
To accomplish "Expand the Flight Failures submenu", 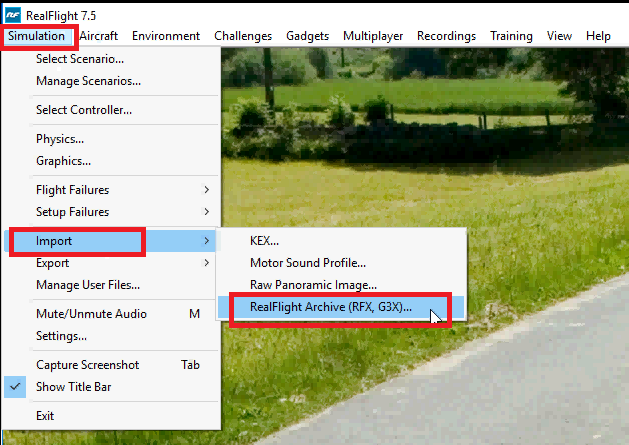I will coord(72,190).
